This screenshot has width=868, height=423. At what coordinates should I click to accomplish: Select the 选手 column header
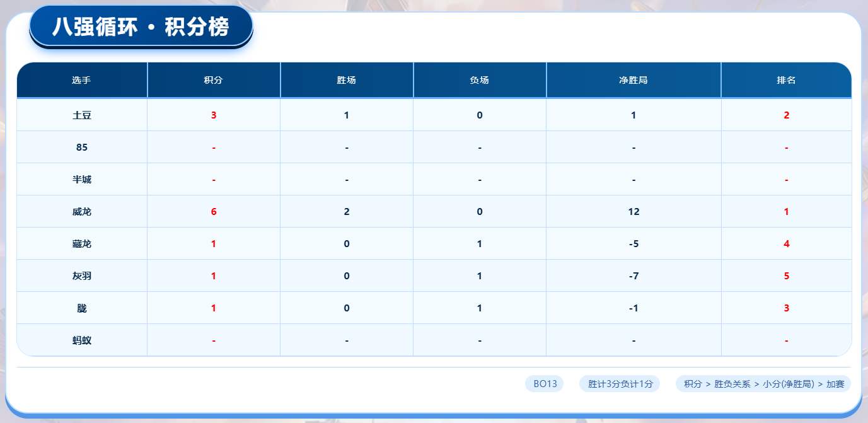point(82,80)
